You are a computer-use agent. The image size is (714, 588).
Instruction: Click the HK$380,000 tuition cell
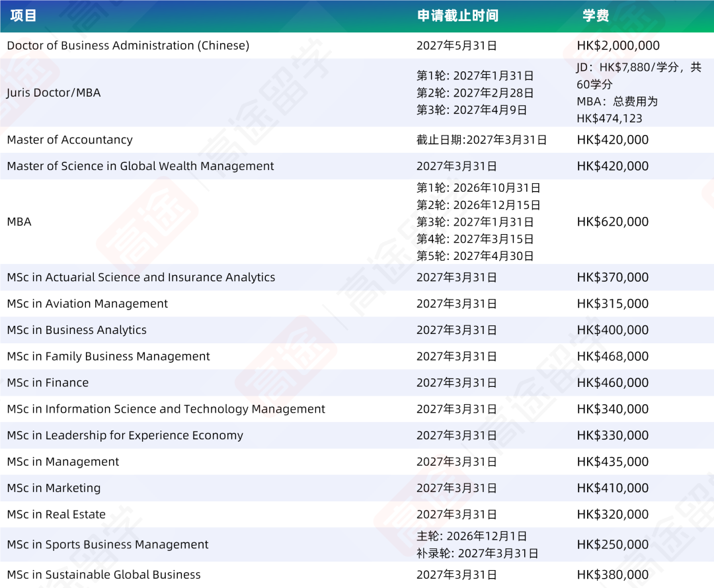coord(612,575)
